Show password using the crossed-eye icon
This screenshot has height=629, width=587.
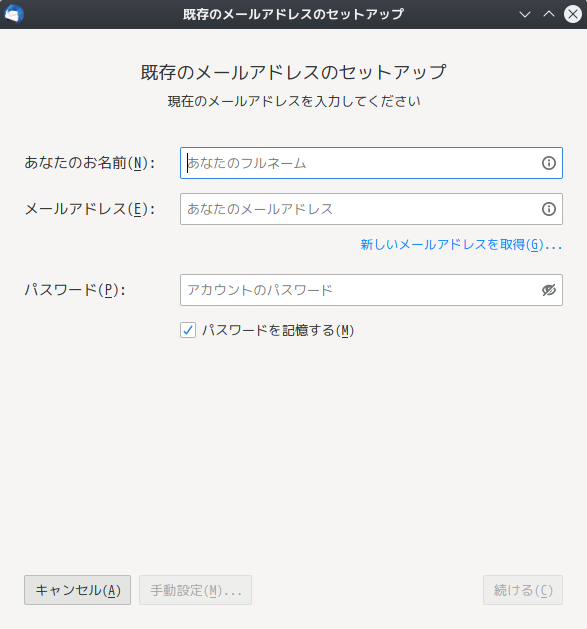click(x=548, y=290)
